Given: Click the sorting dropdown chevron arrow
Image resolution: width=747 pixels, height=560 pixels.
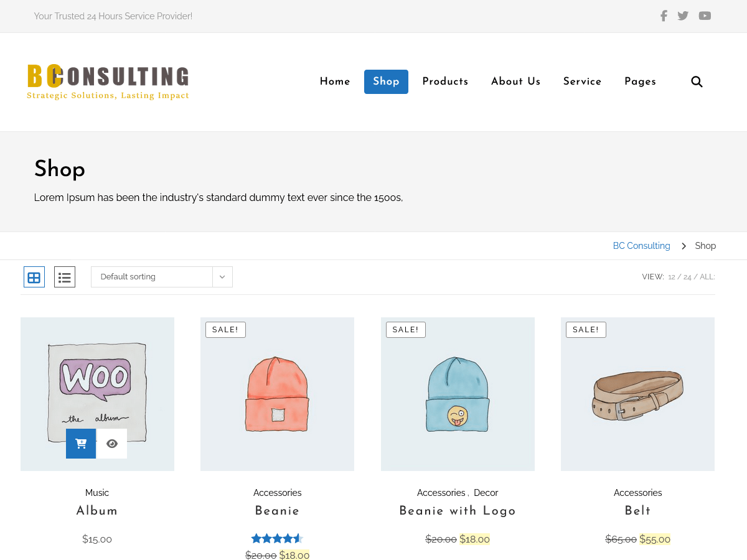Looking at the screenshot, I should 222,276.
